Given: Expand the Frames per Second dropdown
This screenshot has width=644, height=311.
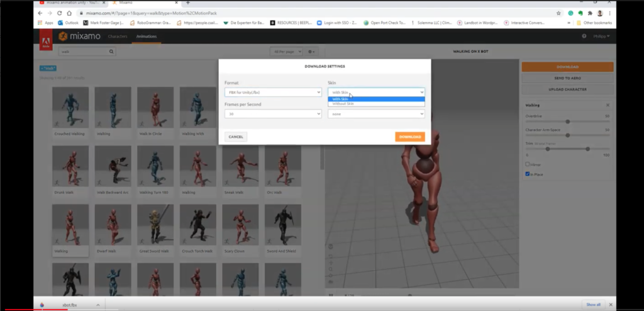Looking at the screenshot, I should [x=273, y=114].
